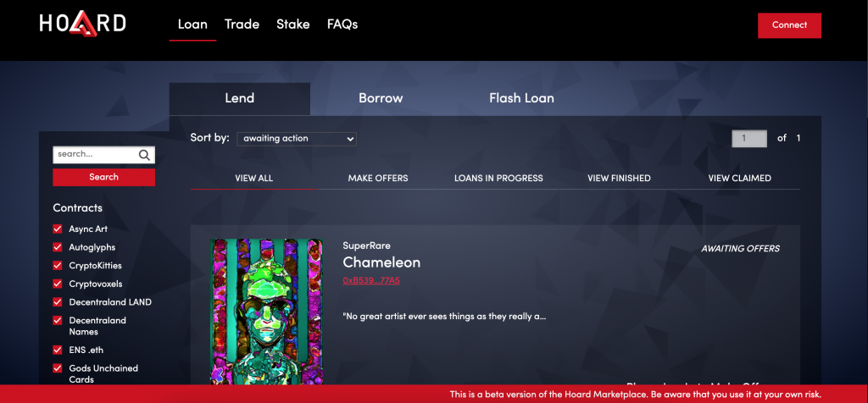Select the MAKE OFFERS filter tab
This screenshot has height=403, width=868.
click(378, 178)
